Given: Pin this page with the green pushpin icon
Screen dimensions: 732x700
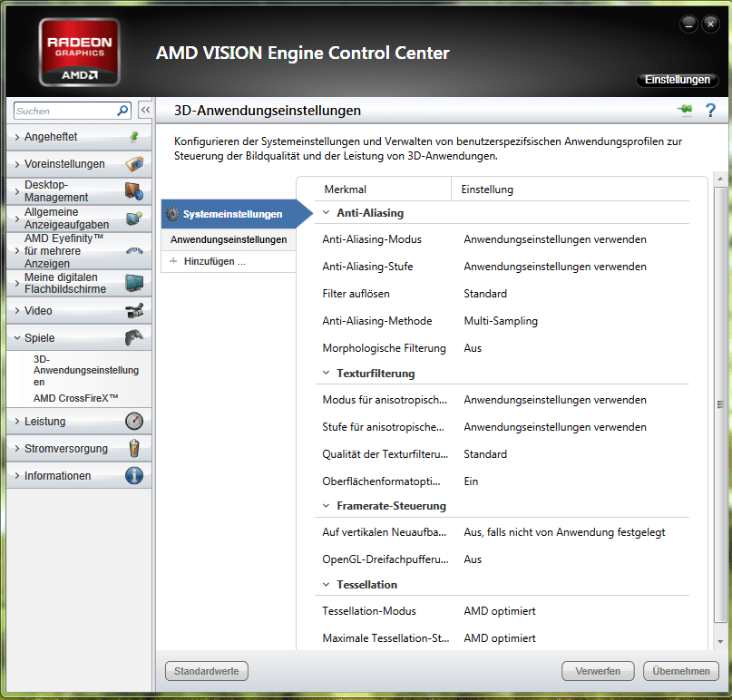Looking at the screenshot, I should coord(685,110).
